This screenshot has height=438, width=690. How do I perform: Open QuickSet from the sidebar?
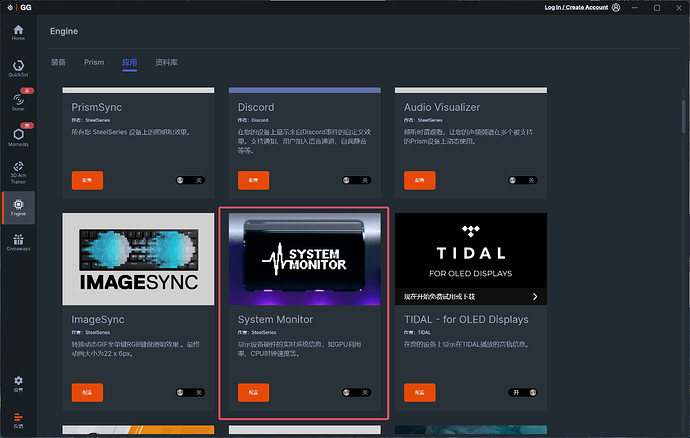pos(17,67)
